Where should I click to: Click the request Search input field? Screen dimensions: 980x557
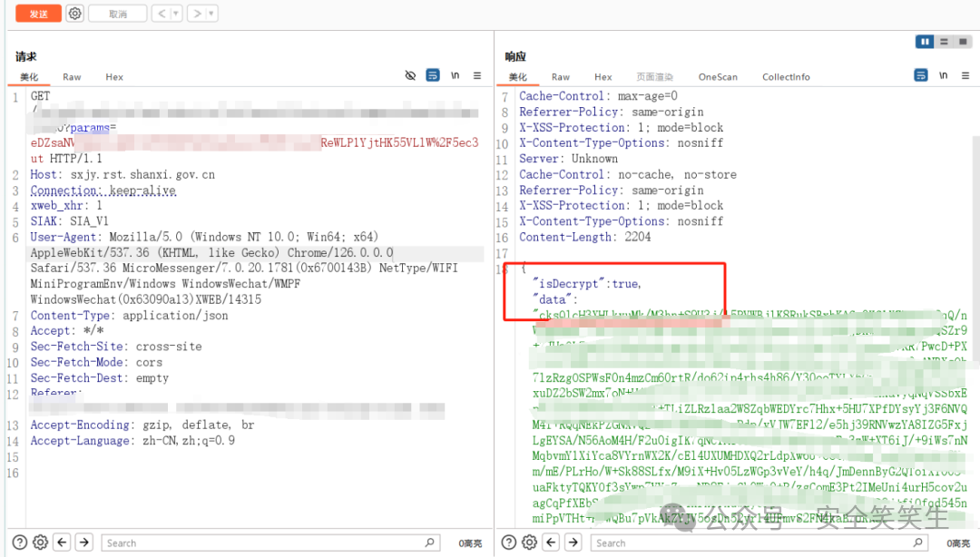click(270, 542)
